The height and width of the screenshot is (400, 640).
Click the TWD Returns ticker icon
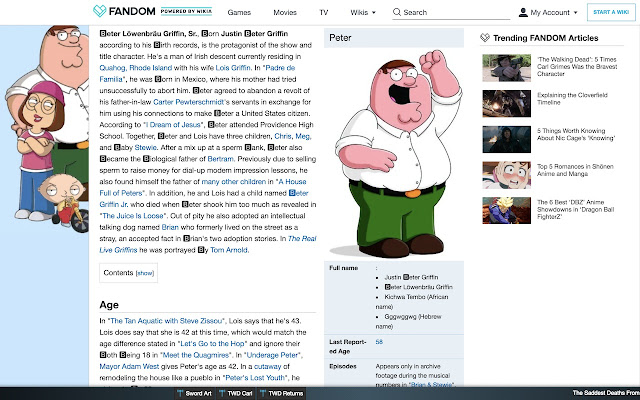263,393
